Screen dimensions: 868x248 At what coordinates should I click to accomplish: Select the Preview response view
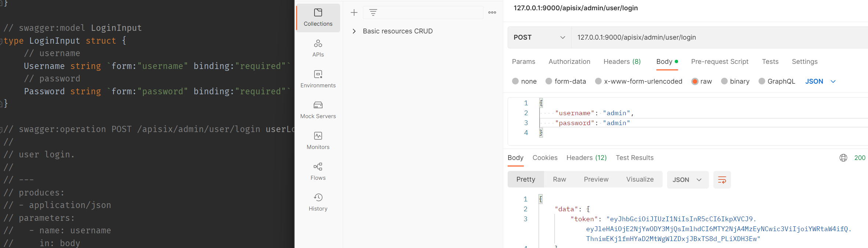(x=596, y=179)
